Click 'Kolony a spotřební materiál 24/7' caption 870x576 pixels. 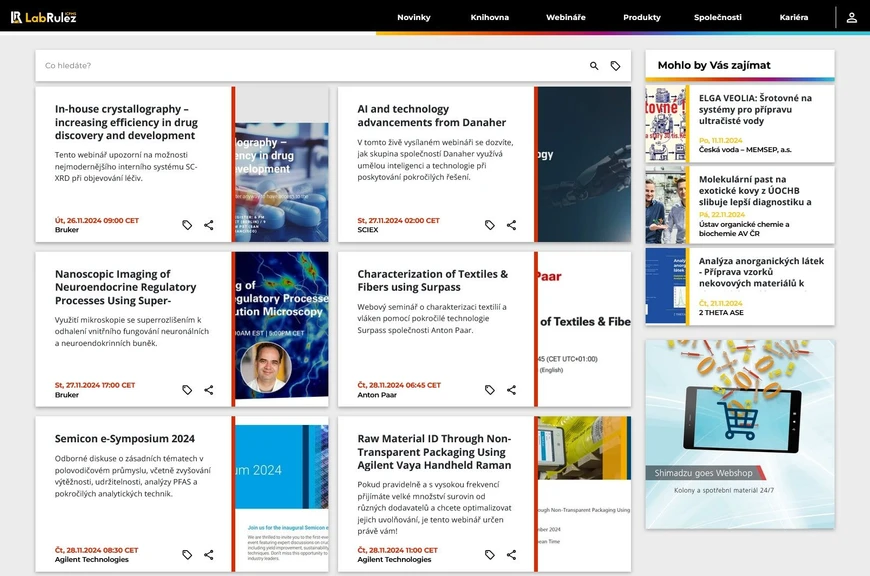724,491
